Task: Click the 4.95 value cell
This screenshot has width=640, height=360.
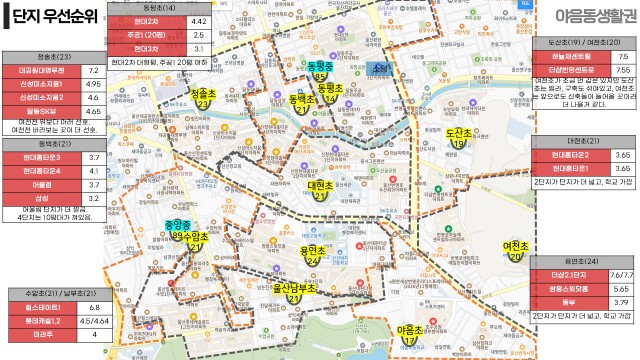Action: (93, 84)
